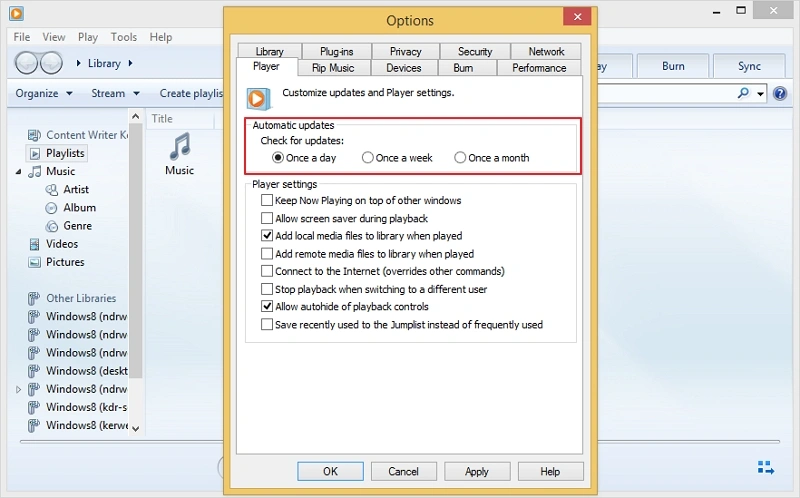Select the Once a day radio button
Viewport: 800px width, 498px height.
278,158
